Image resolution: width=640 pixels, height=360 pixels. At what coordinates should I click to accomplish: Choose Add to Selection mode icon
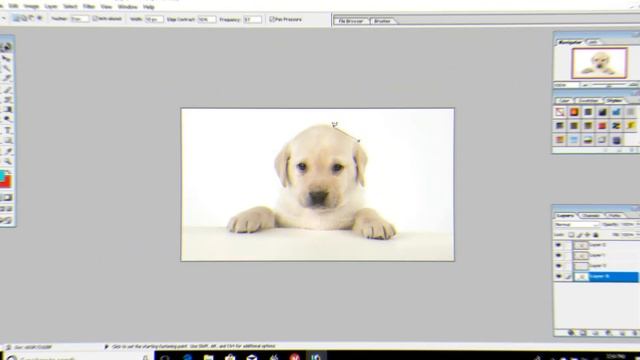coord(24,18)
